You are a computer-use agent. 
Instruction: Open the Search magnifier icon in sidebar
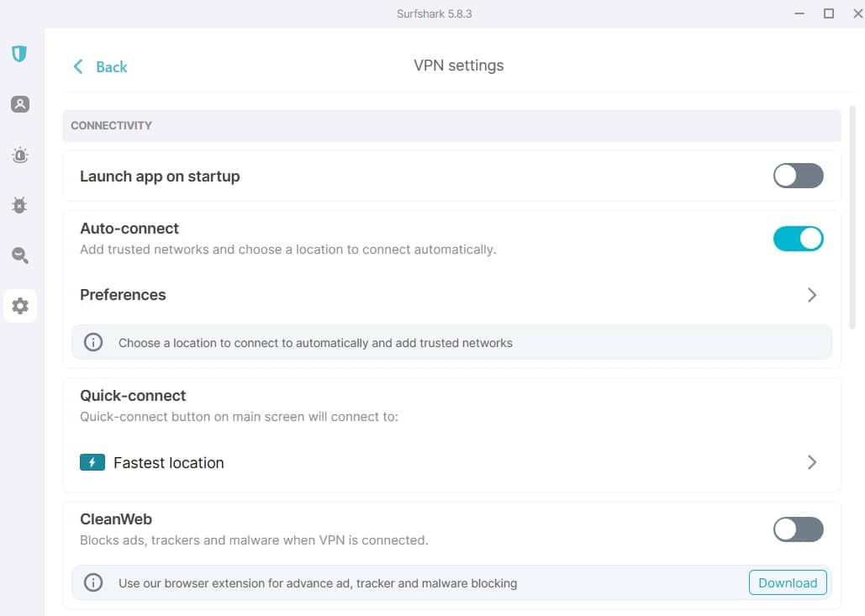point(20,255)
